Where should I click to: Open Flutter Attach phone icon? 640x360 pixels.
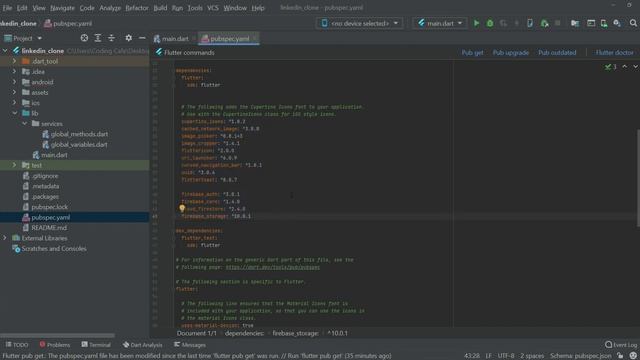coord(530,23)
